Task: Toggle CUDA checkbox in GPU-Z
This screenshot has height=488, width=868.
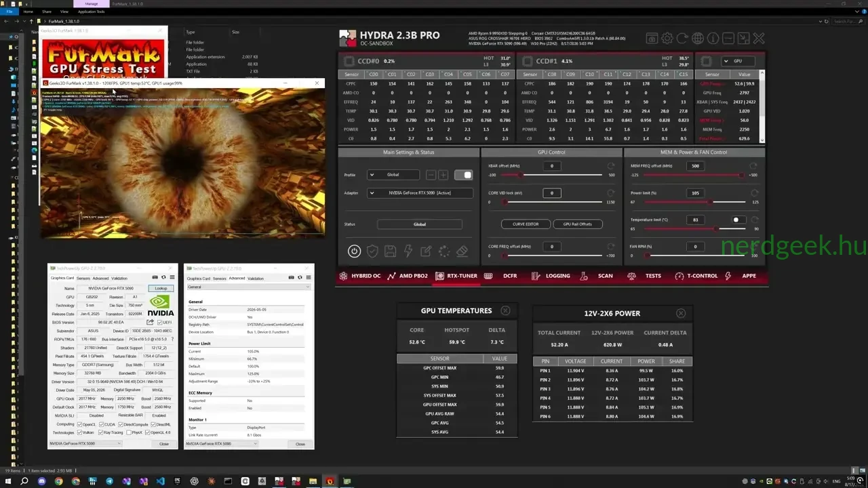Action: click(x=101, y=424)
